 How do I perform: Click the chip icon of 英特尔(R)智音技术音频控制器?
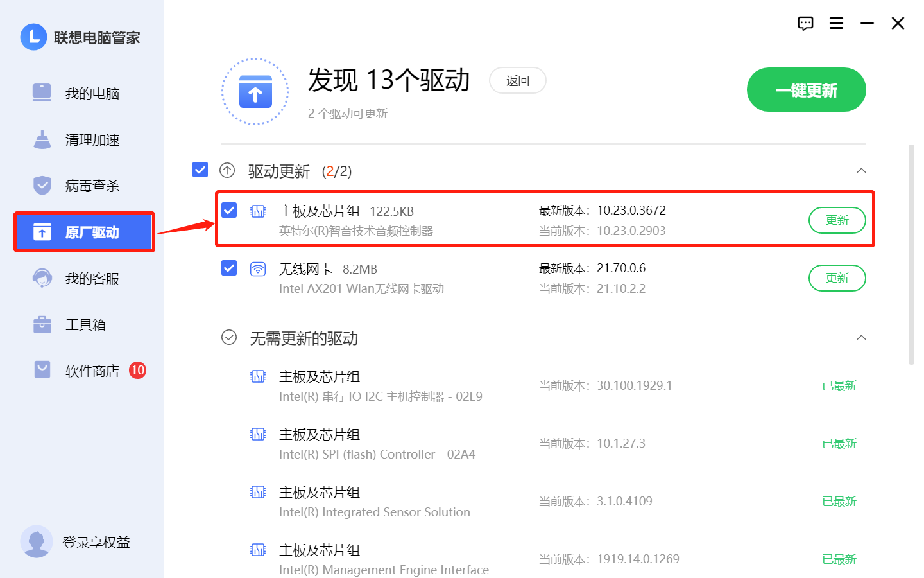(x=258, y=211)
